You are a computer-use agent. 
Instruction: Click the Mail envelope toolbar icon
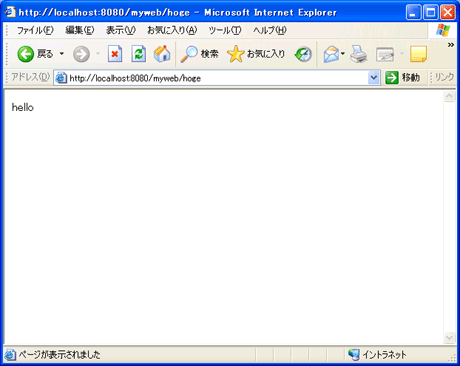click(331, 54)
